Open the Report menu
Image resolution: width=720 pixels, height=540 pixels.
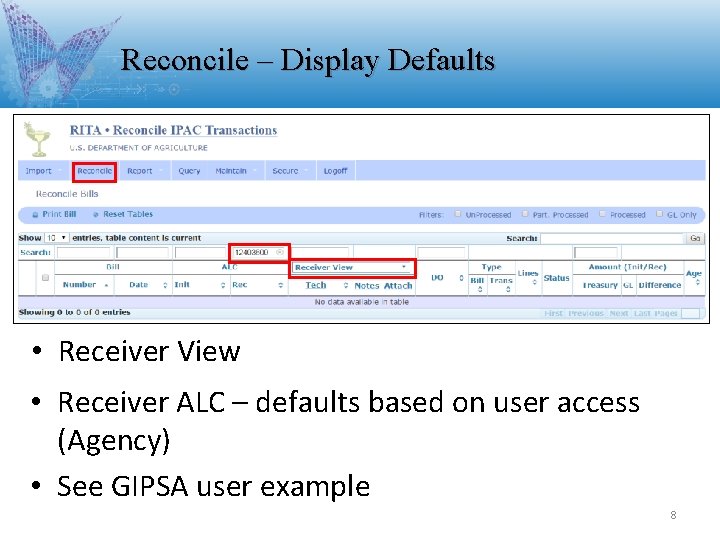[144, 171]
